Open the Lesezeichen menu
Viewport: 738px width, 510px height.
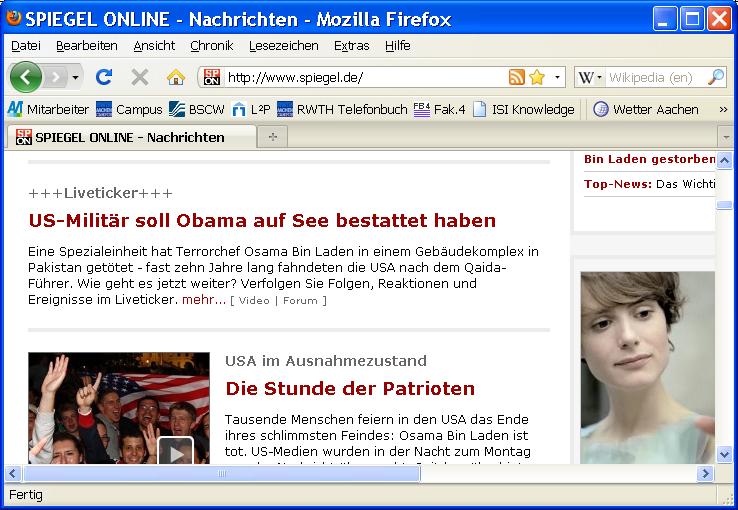283,46
